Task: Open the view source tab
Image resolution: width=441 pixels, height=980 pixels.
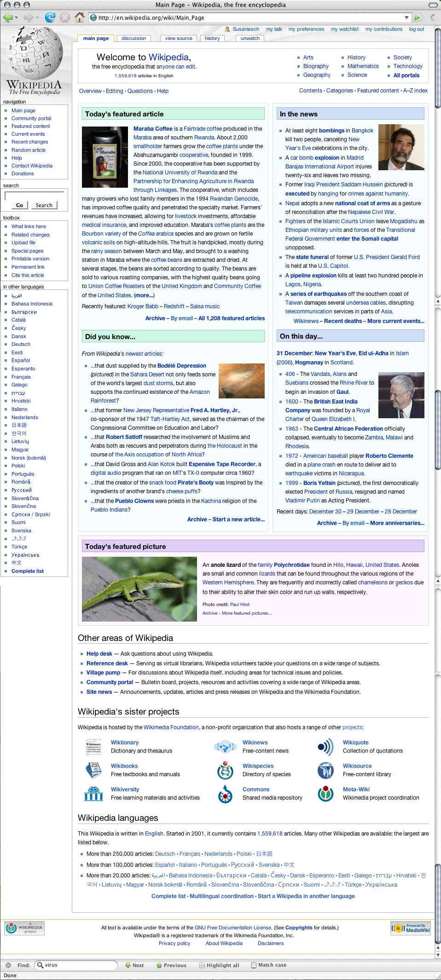Action: [x=179, y=38]
